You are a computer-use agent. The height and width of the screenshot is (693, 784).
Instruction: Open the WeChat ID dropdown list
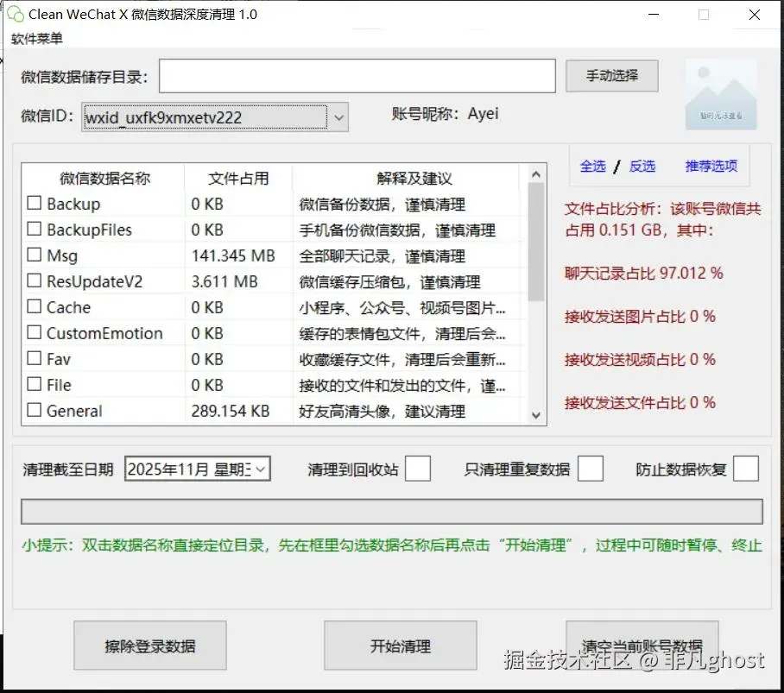(339, 117)
